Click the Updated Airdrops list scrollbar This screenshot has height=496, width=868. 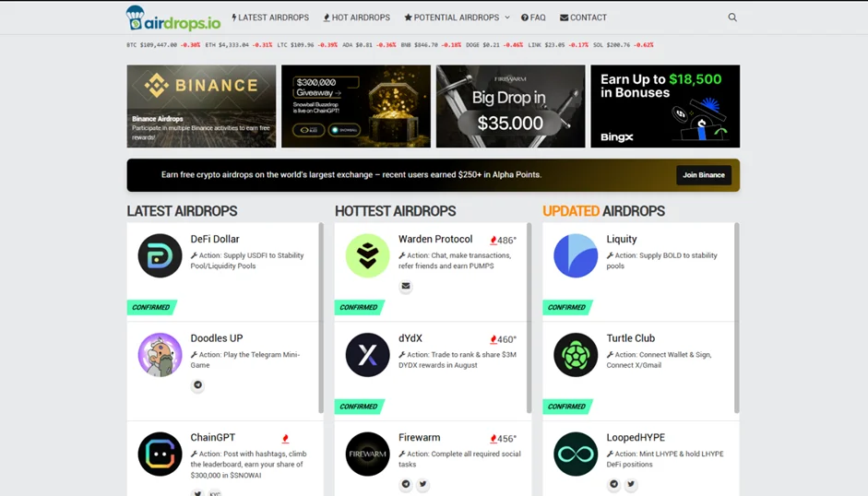(737, 318)
